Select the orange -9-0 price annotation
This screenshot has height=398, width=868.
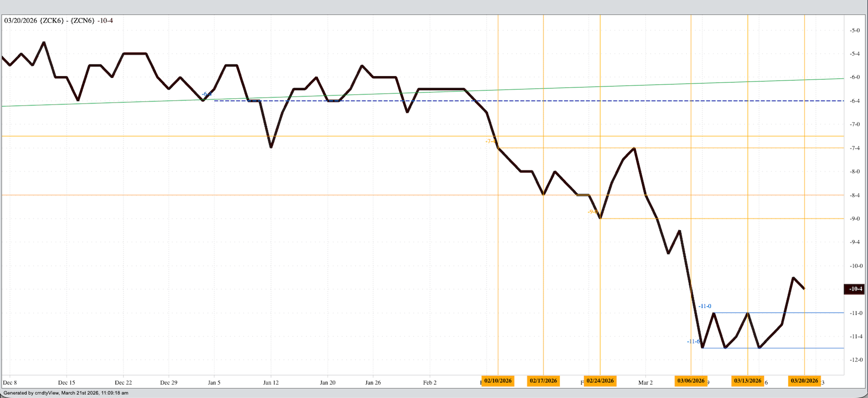click(592, 212)
